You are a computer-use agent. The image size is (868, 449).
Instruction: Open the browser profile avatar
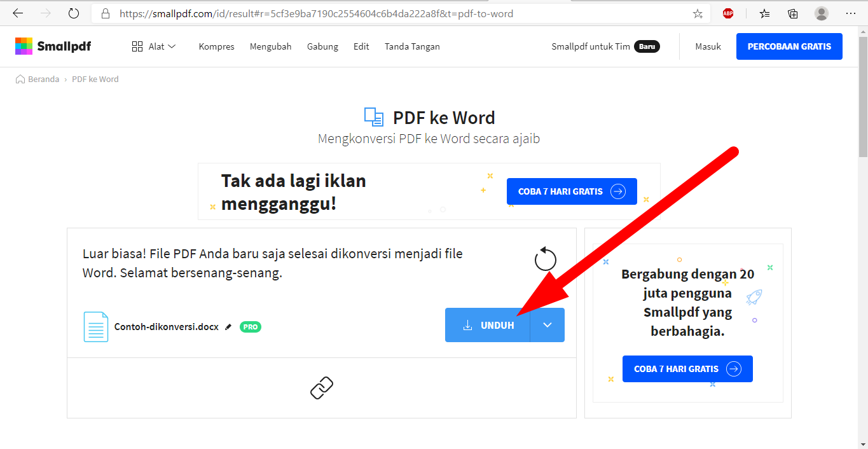822,13
